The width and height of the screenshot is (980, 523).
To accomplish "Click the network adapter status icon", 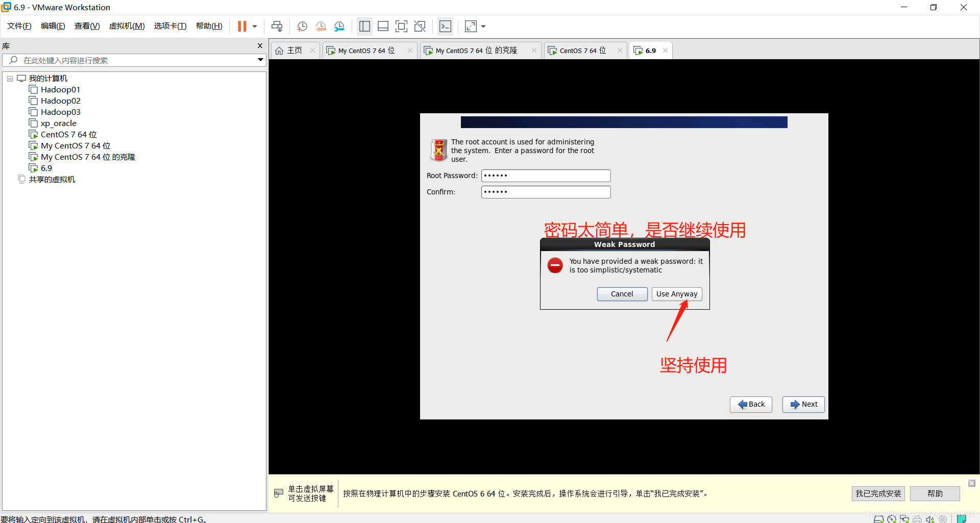I will (x=904, y=519).
